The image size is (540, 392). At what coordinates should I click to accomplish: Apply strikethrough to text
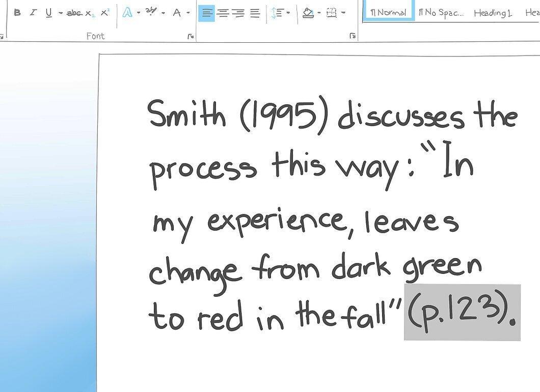(74, 13)
